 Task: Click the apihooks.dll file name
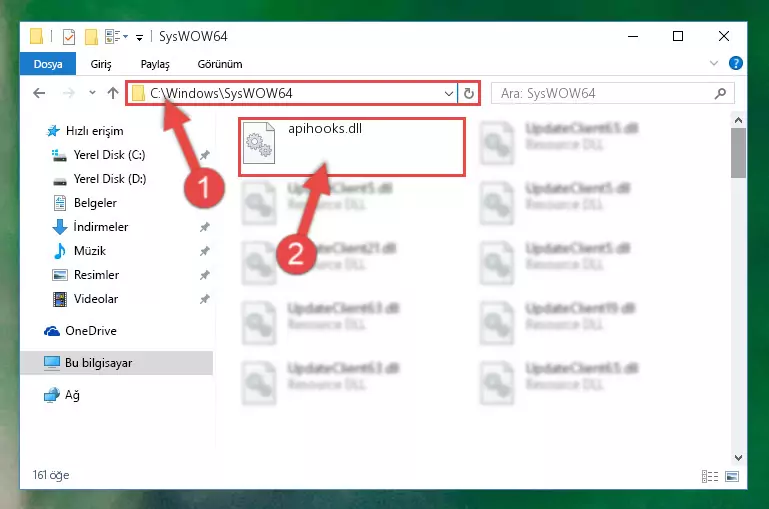pos(325,128)
